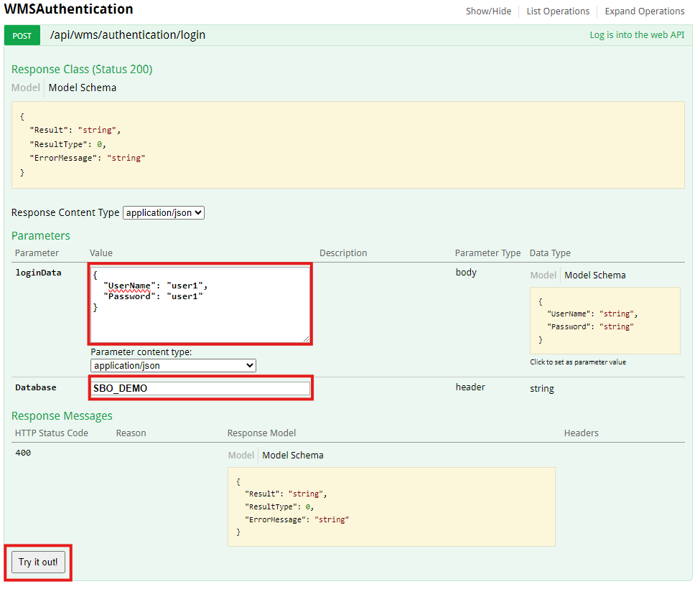Click Data Type schema box to set parameter value
The height and width of the screenshot is (589, 700).
pos(605,320)
